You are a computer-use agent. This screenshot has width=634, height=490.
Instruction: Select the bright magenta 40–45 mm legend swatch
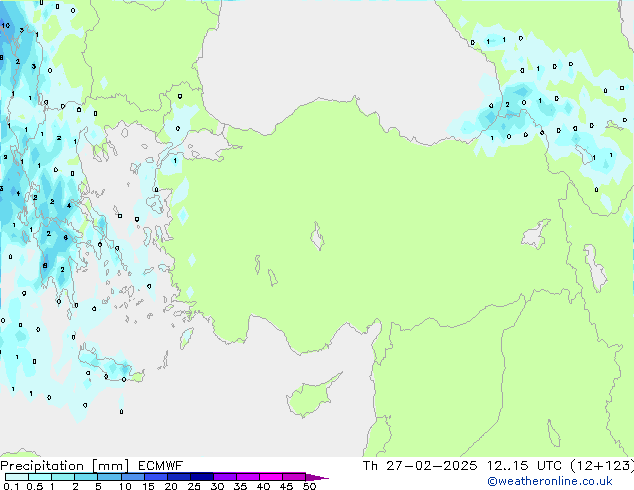coord(271,477)
